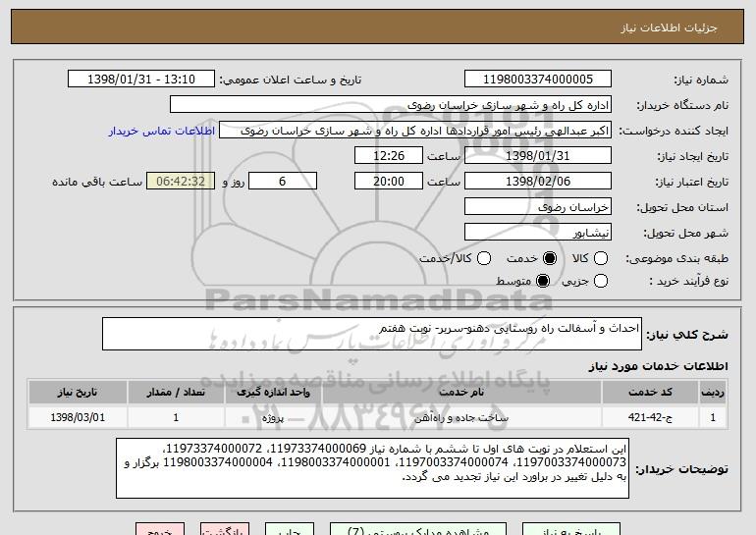756x535 pixels.
Task: Click the creation date field 1398/01/31
Action: coord(538,156)
